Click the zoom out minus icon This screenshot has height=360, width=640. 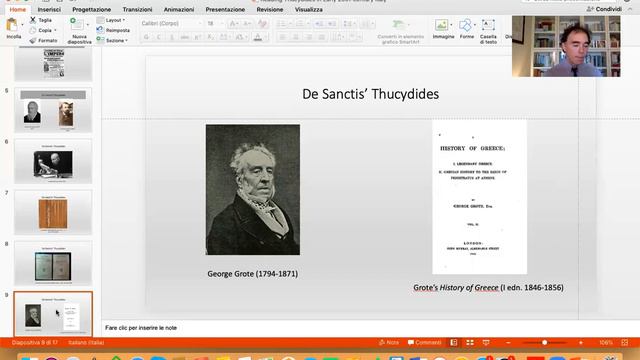pos(508,342)
